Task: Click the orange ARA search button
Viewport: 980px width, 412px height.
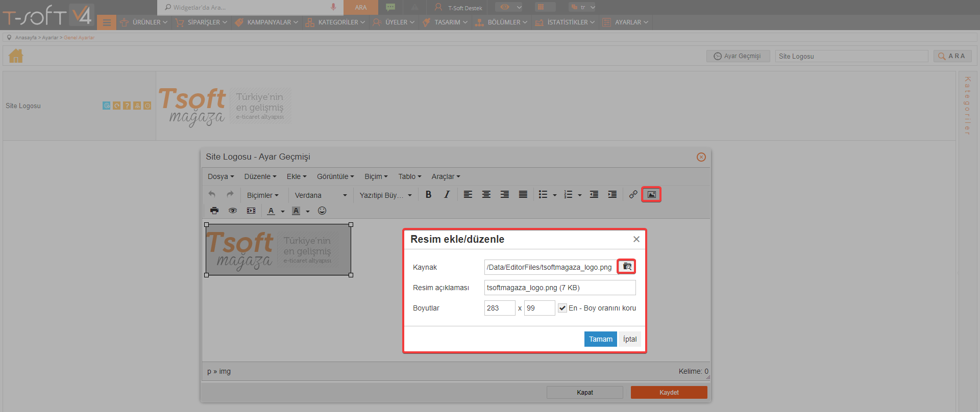Action: click(360, 7)
